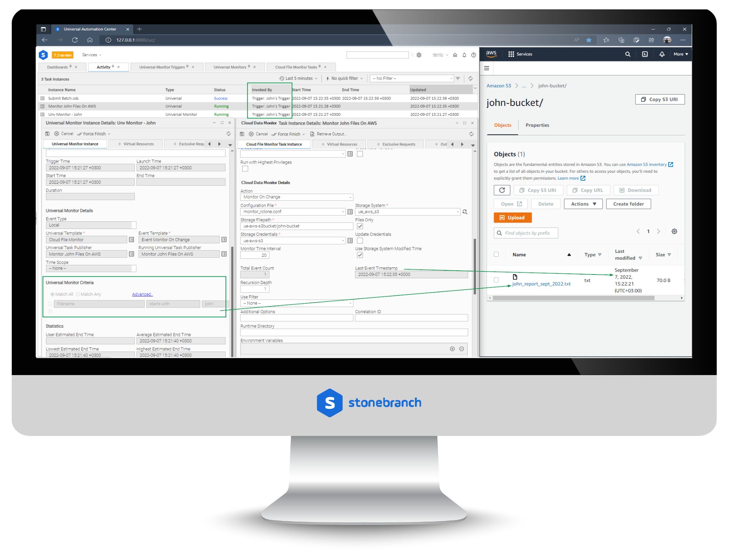This screenshot has height=560, width=729.
Task: Refresh the Cloud Data Monitor details panel
Action: pos(471,134)
